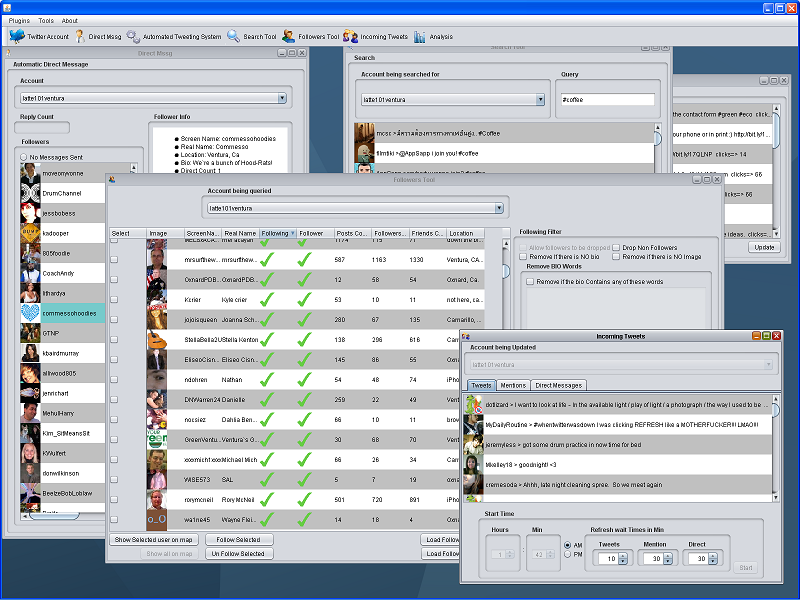The height and width of the screenshot is (600, 800).
Task: Open the Following column header dropdown arrow
Action: 292,233
